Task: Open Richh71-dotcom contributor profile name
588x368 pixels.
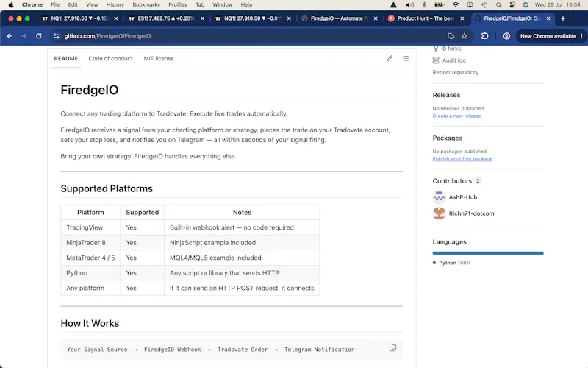Action: point(471,213)
